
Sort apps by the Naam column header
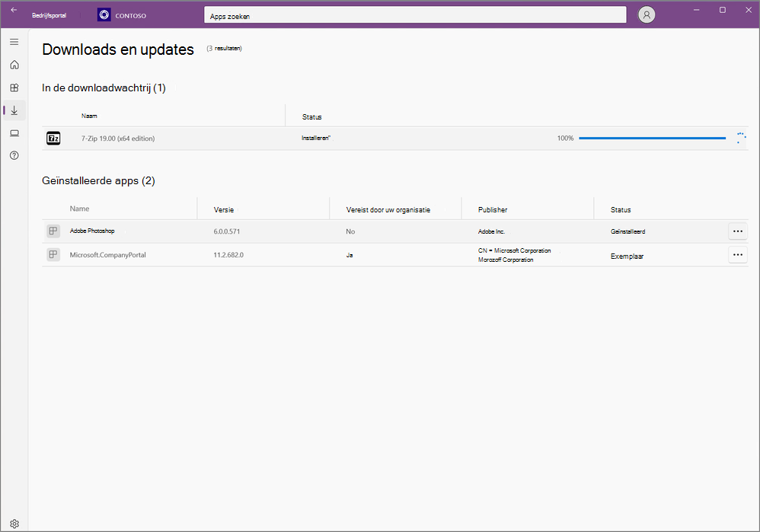(x=89, y=116)
